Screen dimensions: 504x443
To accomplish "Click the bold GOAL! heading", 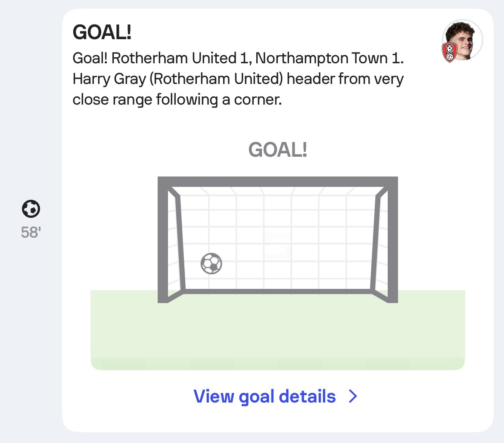I will (x=102, y=33).
